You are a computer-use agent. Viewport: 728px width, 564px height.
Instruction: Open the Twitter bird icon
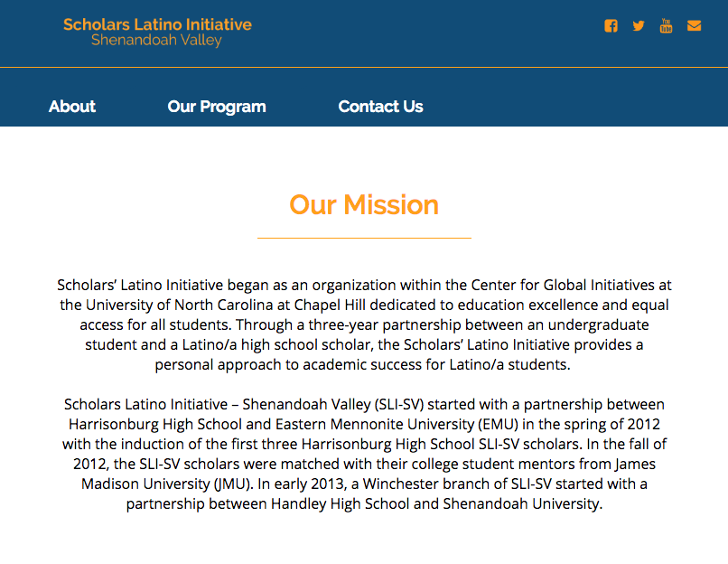(639, 25)
